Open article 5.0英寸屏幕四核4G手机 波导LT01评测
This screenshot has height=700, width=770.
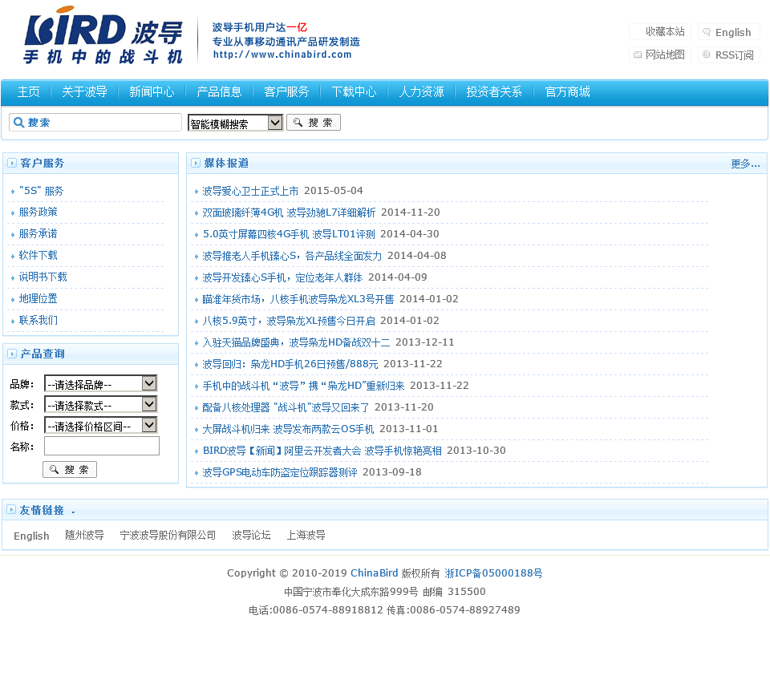tap(289, 234)
